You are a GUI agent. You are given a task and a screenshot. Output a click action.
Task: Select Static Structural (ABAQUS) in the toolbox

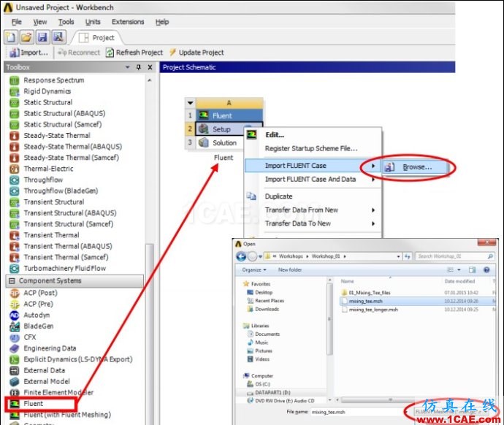64,113
